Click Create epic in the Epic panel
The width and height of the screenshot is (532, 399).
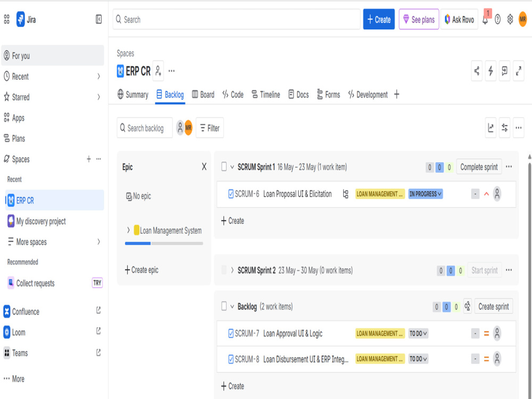[x=142, y=270]
